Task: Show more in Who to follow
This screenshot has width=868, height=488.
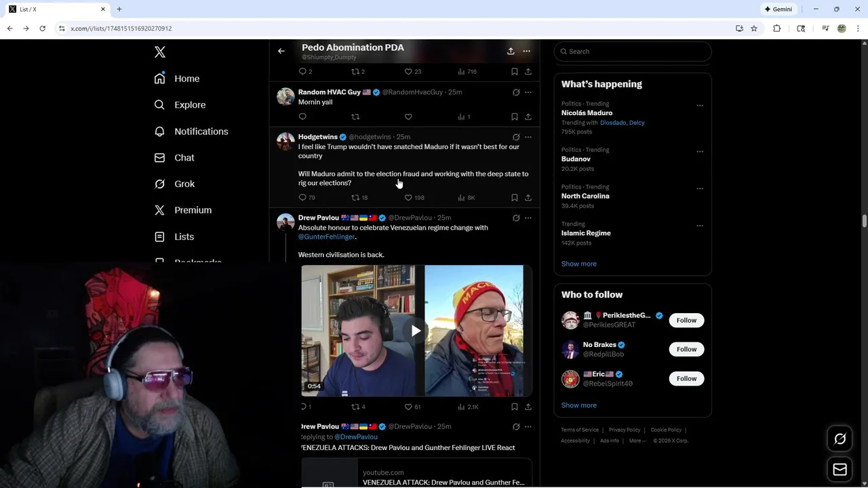Action: pyautogui.click(x=578, y=405)
